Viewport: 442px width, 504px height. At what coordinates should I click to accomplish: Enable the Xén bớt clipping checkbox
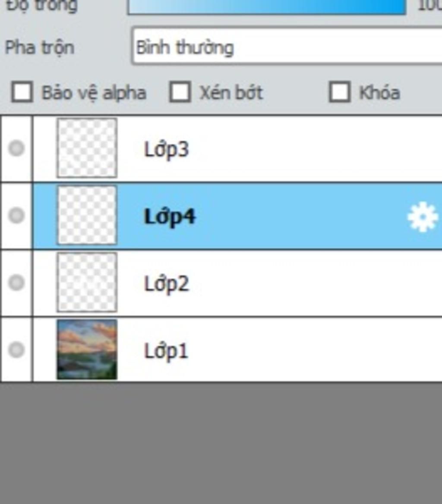coord(180,92)
